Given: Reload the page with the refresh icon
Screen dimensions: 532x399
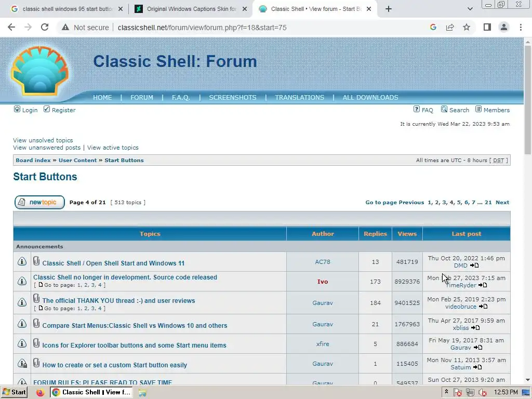Looking at the screenshot, I should coord(45,27).
